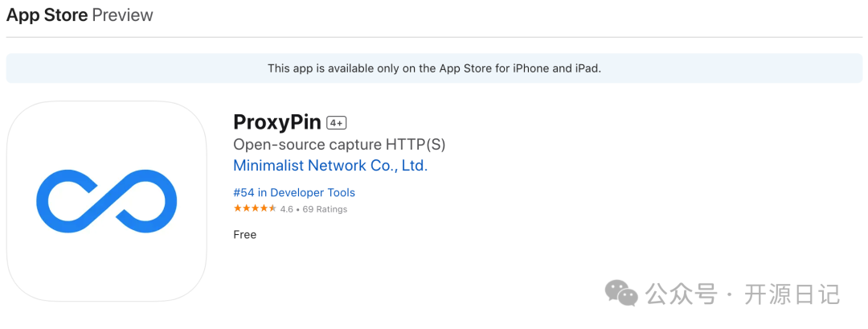Click the 开源日记 watermark text
The image size is (868, 329).
[792, 294]
